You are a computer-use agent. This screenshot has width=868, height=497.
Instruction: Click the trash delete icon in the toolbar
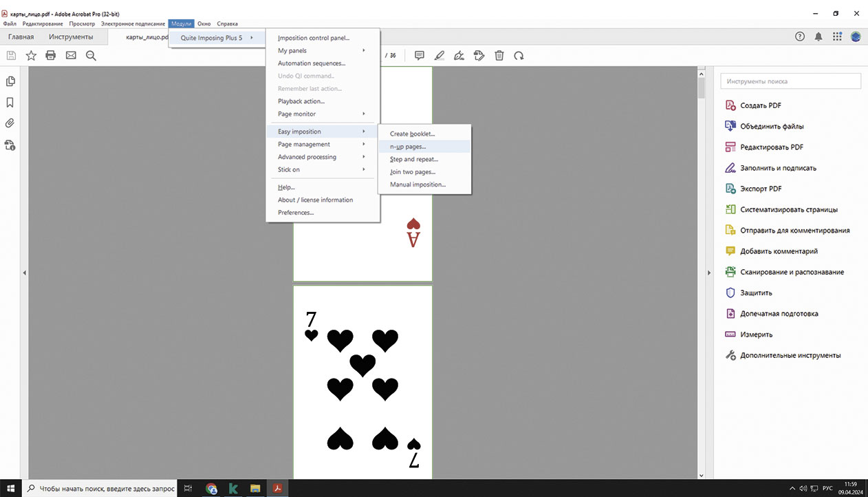point(499,56)
